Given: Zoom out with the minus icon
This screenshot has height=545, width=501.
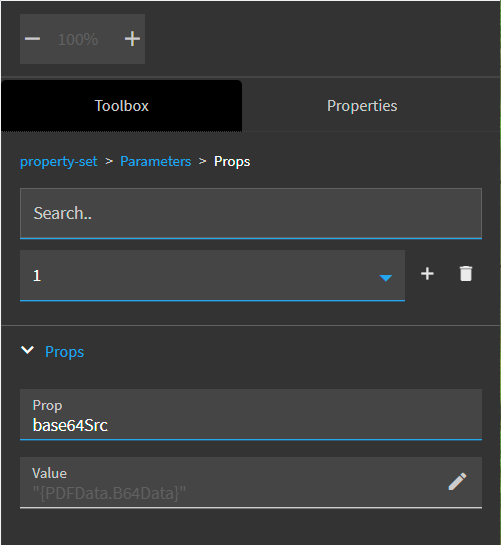Looking at the screenshot, I should (32, 39).
